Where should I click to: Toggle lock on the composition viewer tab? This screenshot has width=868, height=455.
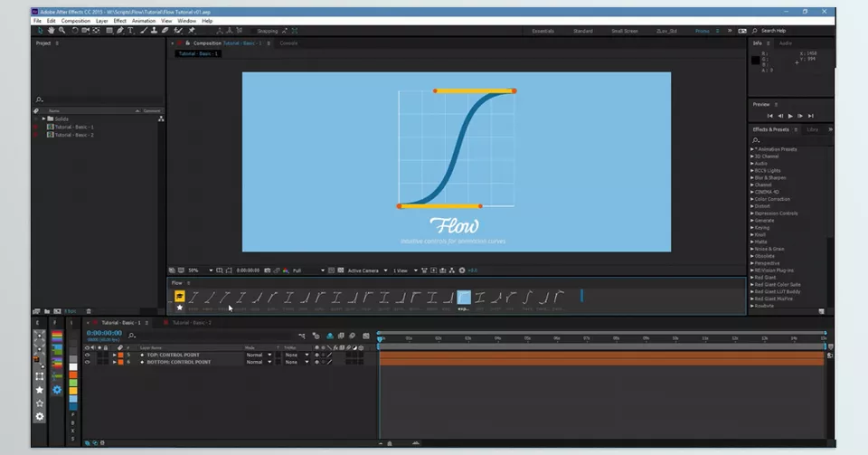coord(188,43)
